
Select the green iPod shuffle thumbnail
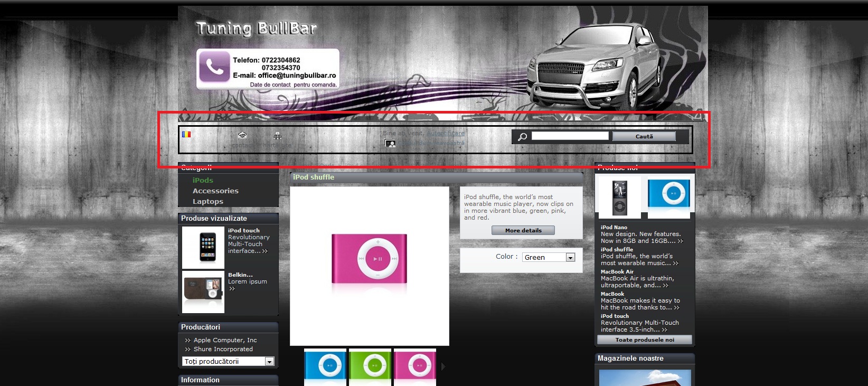[x=370, y=367]
